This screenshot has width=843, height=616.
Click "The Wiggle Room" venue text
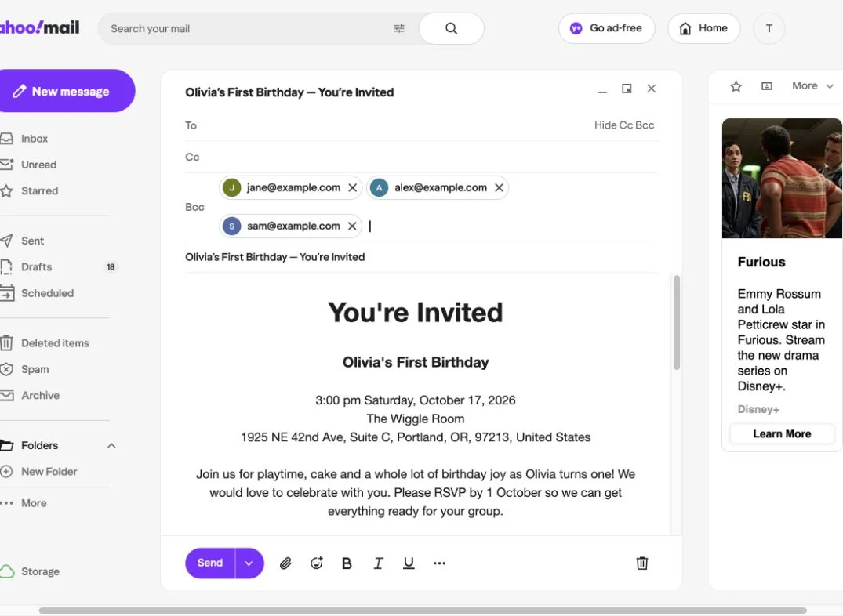(416, 419)
